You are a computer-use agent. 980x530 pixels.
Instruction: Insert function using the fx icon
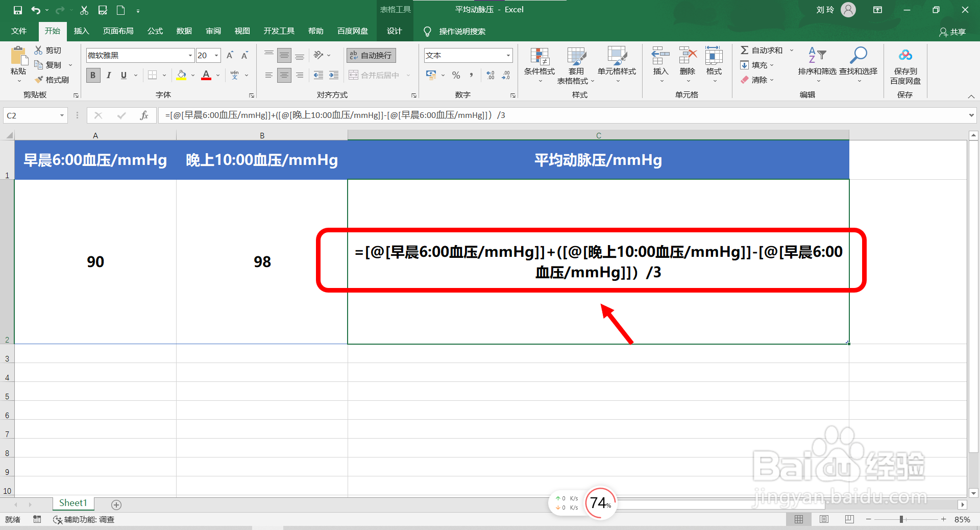pos(144,115)
